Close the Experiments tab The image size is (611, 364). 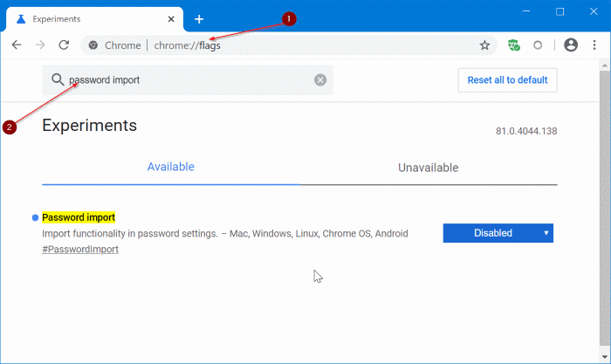171,19
